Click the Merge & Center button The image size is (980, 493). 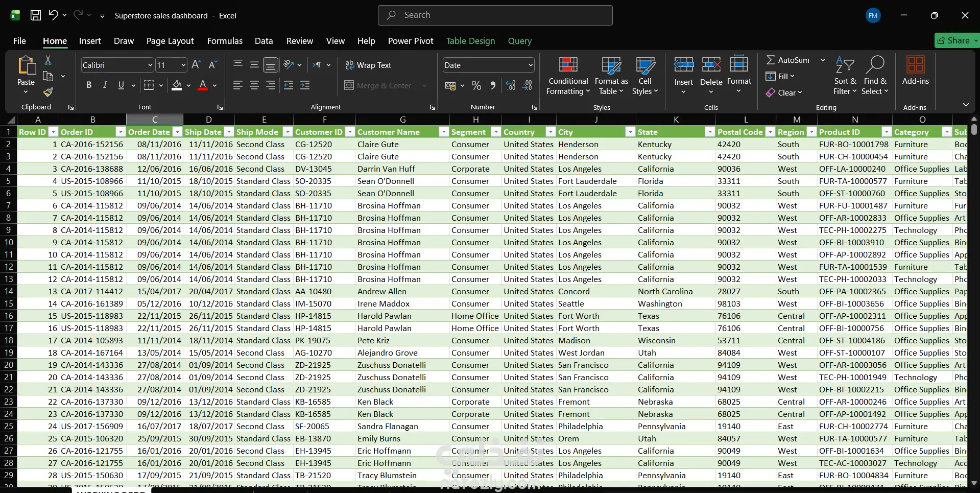tap(378, 85)
